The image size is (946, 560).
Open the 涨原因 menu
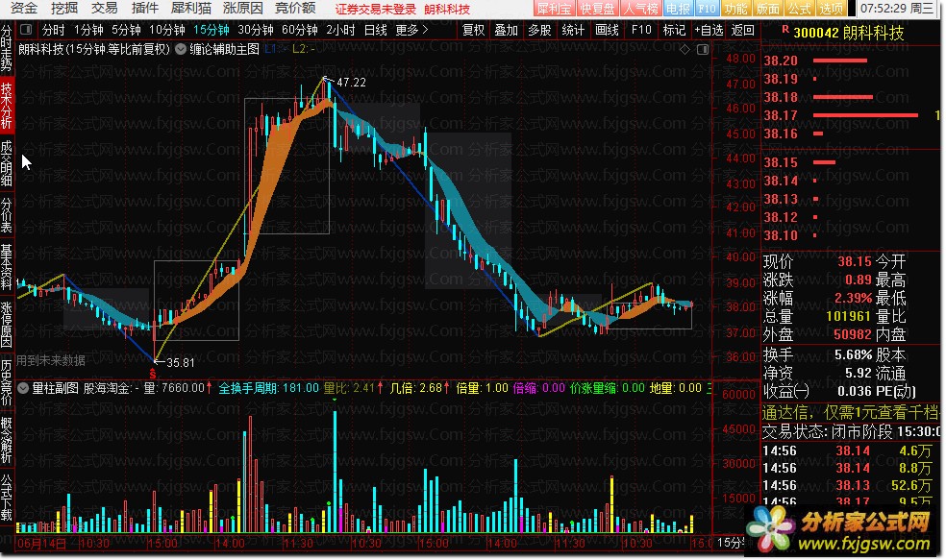tap(242, 9)
